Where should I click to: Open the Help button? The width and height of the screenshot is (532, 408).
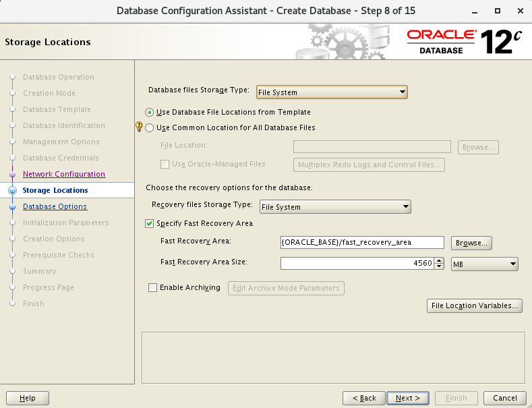click(x=27, y=398)
